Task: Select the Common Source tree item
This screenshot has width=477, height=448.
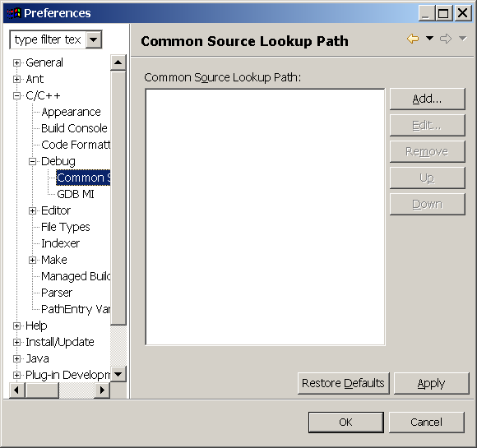Action: [x=83, y=178]
